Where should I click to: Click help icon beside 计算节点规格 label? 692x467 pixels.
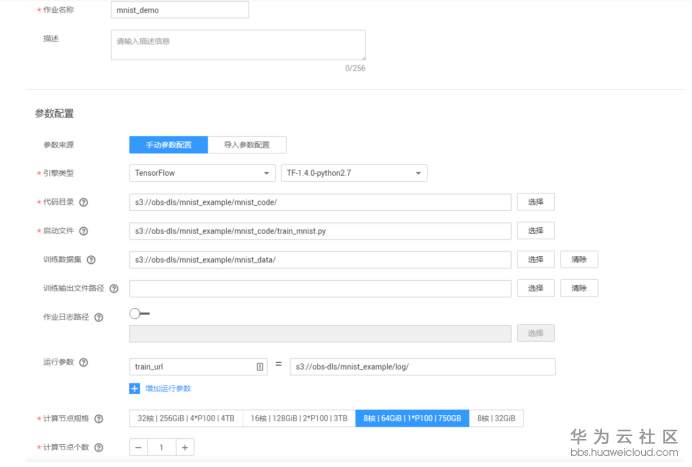99,418
